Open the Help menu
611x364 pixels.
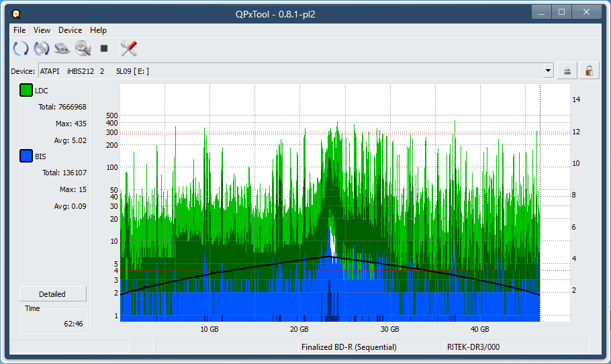98,30
